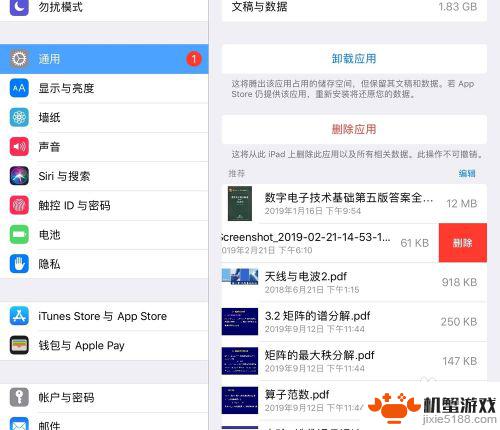Click the 918 KB size value
This screenshot has height=430, width=500.
(x=459, y=282)
